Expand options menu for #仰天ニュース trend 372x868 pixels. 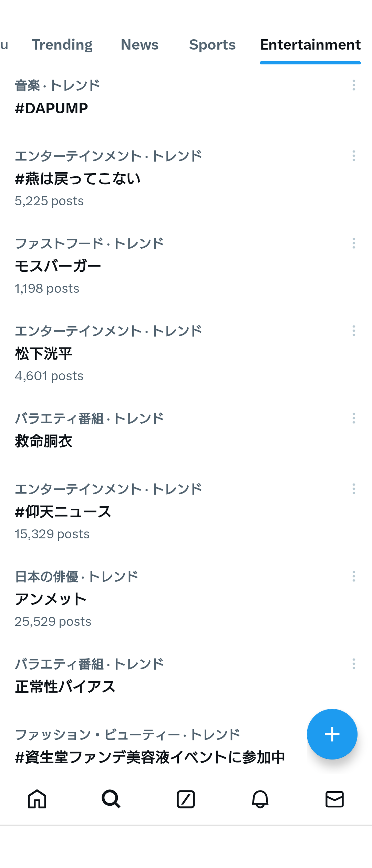pos(354,489)
